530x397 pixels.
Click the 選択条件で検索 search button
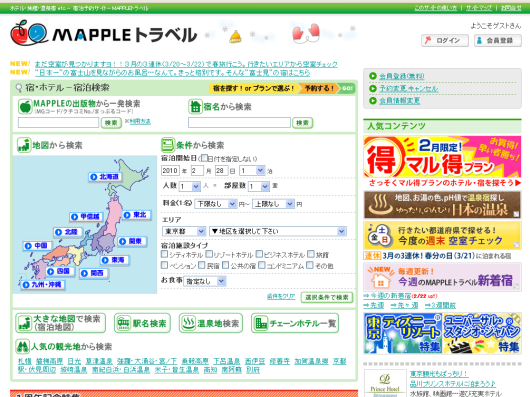click(327, 297)
